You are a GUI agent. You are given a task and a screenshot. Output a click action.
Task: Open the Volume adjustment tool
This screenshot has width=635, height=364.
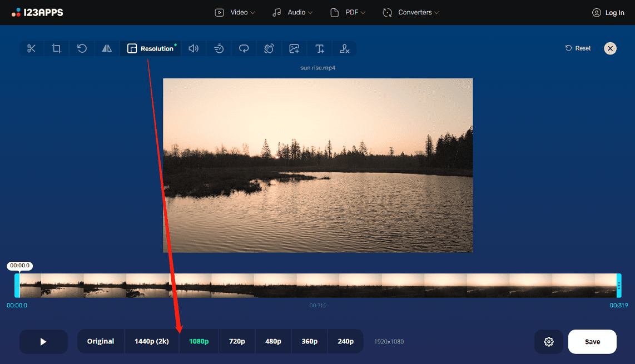tap(193, 48)
